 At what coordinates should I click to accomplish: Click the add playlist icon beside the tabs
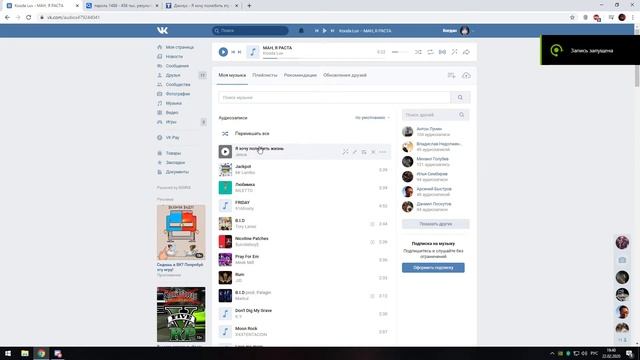(451, 76)
